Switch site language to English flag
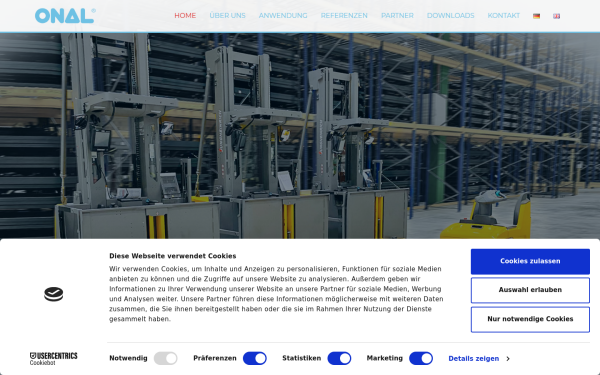Screen dimensions: 600x375 coord(556,16)
